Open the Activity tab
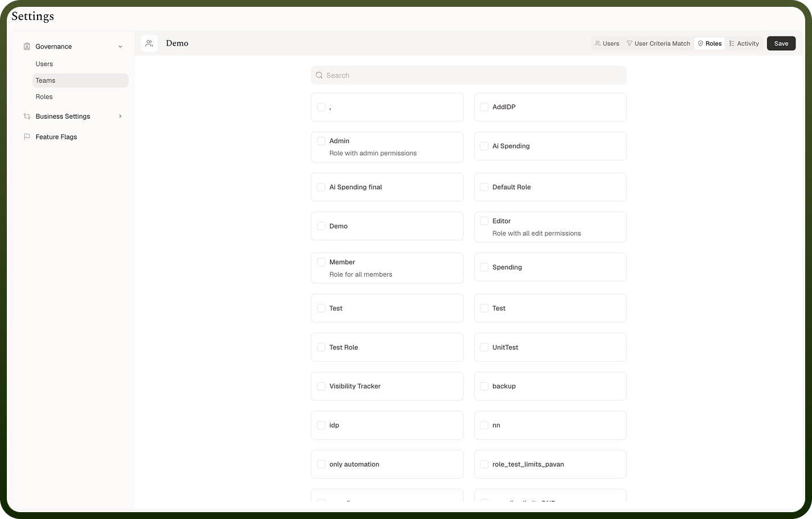Screen dimensions: 812x519 [744, 43]
